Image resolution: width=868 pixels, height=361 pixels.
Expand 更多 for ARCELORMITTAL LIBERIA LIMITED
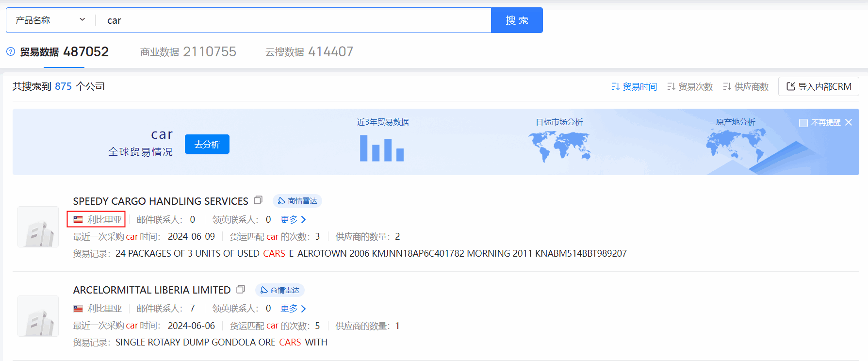[x=293, y=309]
